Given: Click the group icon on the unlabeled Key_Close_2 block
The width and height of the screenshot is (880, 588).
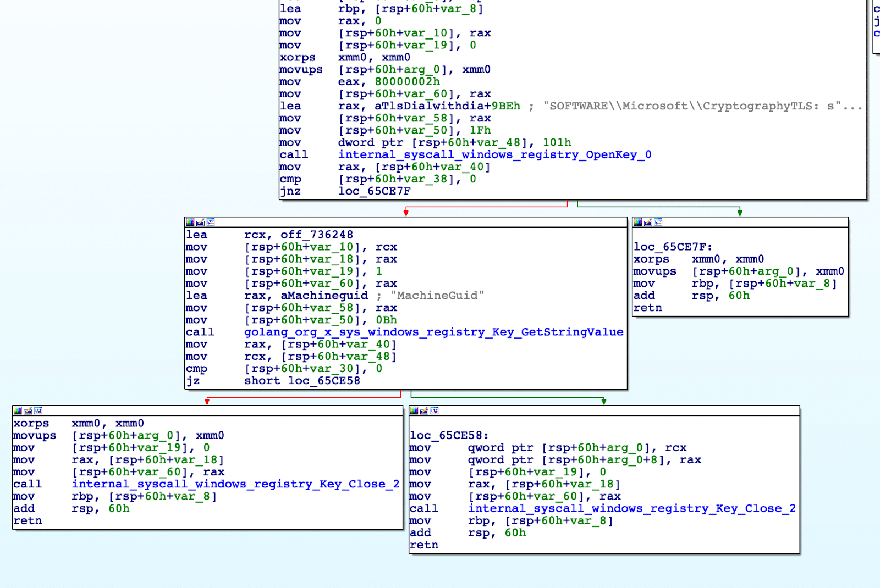Looking at the screenshot, I should pos(38,411).
